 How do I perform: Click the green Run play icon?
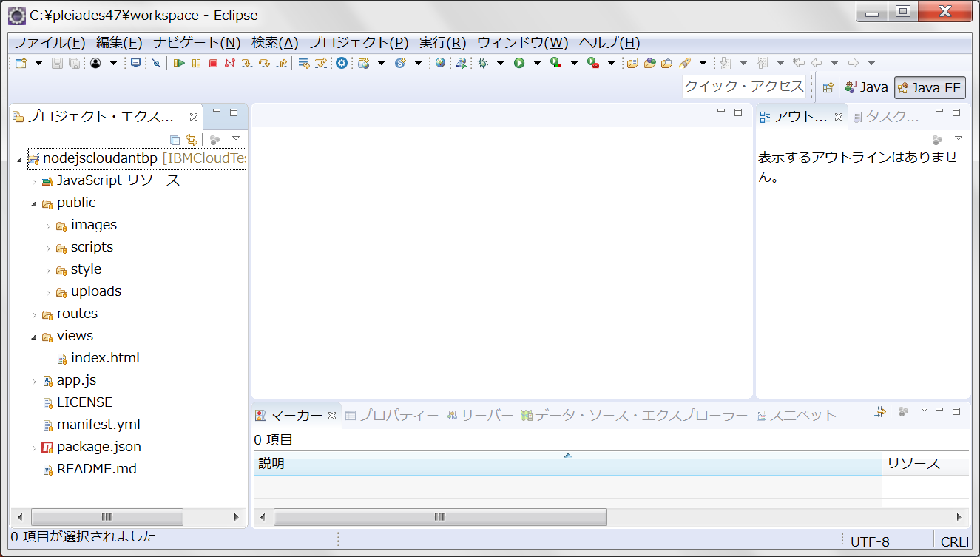click(519, 63)
